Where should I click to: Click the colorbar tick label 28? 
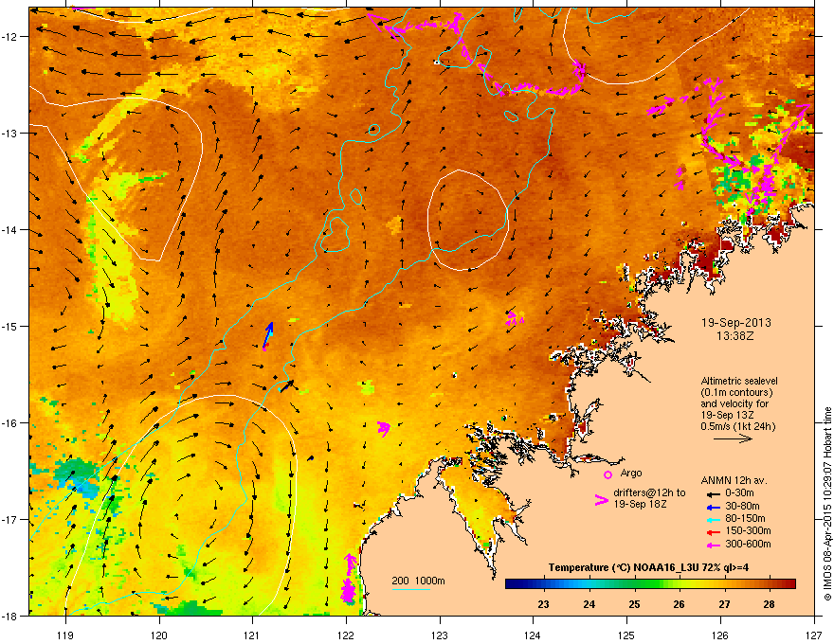click(x=770, y=604)
